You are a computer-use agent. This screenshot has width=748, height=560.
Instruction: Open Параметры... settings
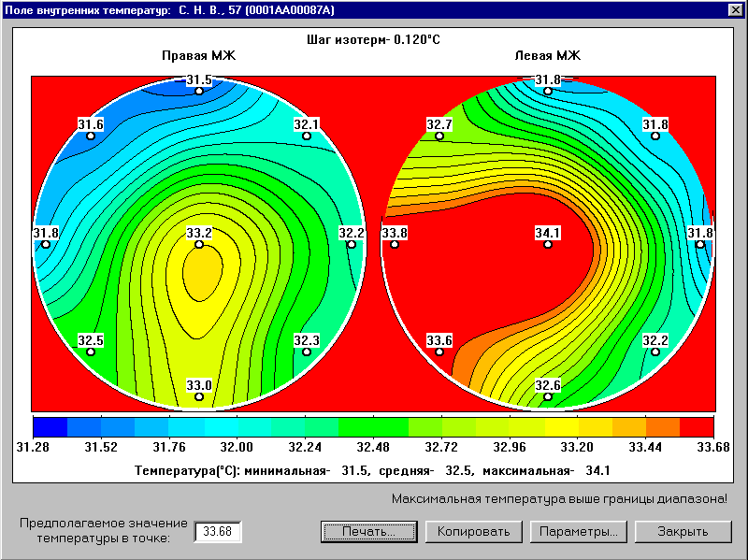click(579, 531)
